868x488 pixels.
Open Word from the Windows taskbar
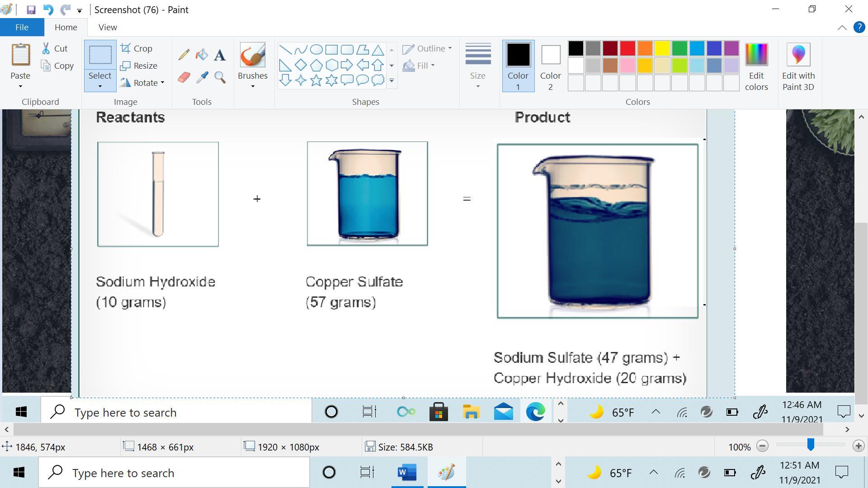(x=407, y=473)
